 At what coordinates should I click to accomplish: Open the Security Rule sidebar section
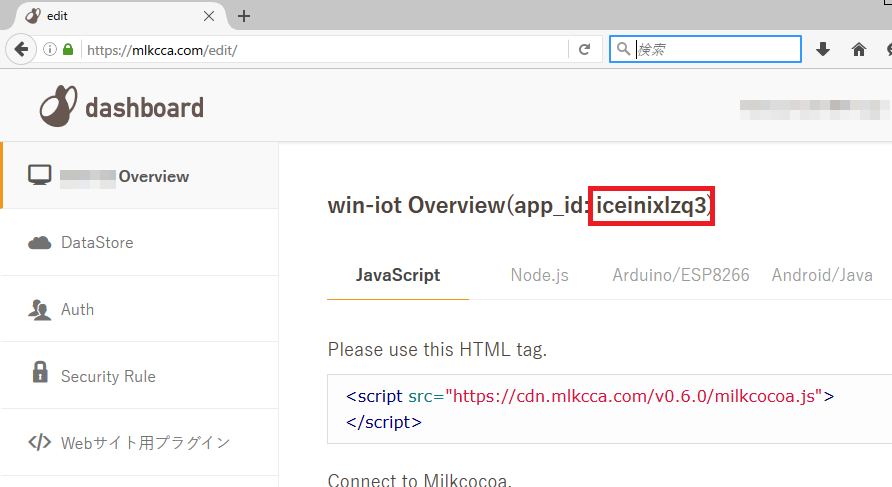(x=139, y=376)
